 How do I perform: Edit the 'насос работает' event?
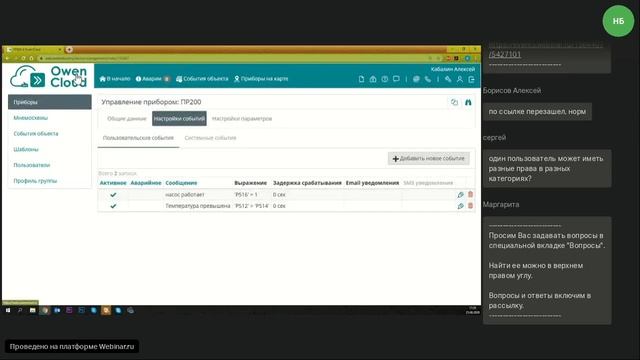(460, 195)
